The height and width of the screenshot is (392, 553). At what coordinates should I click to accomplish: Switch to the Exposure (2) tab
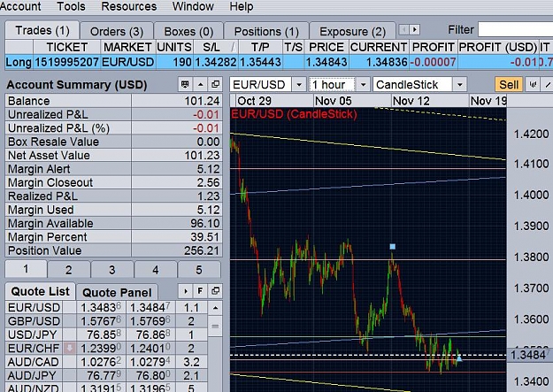coord(352,31)
